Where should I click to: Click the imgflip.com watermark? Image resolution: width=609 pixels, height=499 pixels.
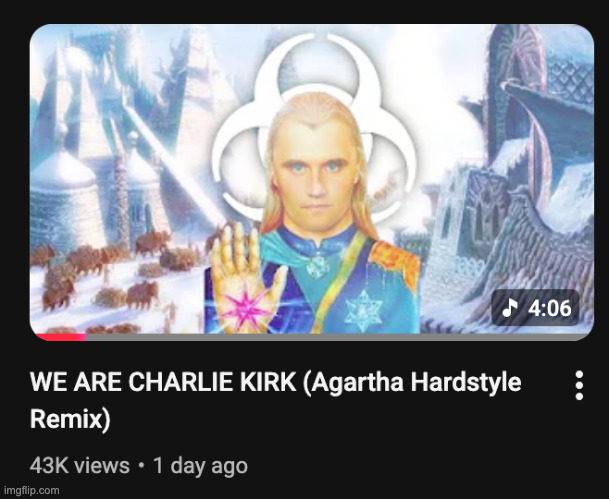point(31,490)
